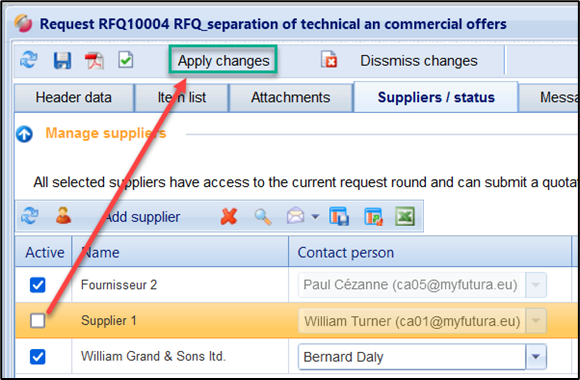Switch to the Header data tab
This screenshot has width=580, height=380.
tap(74, 98)
